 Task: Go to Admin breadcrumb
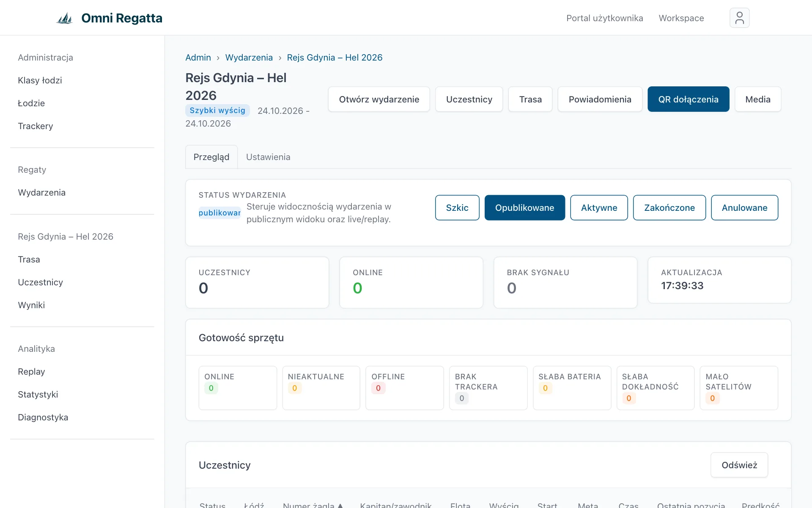point(198,58)
